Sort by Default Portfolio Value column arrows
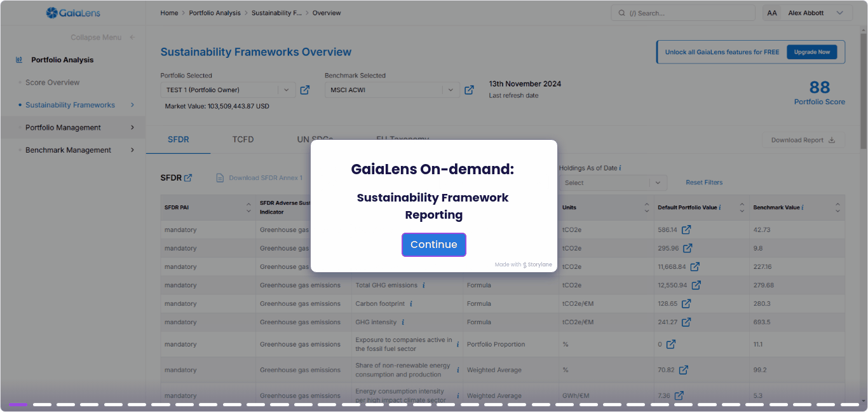 coord(742,207)
